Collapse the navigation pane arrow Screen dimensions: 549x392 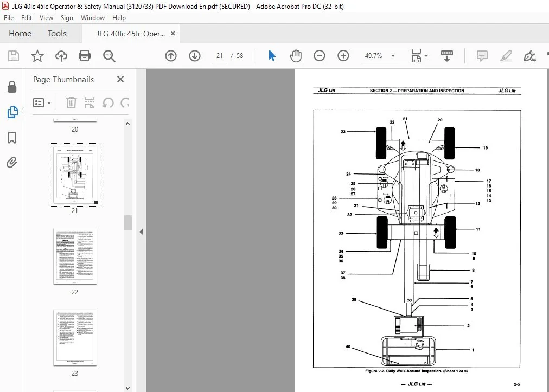[x=141, y=232]
